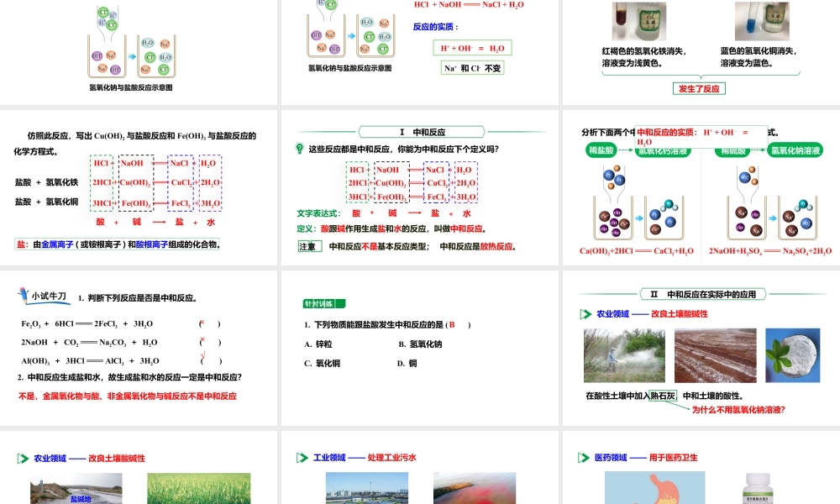Click the red cross mark beside Fe2O3 reaction
Viewport: 840px width, 504px height.
202,323
